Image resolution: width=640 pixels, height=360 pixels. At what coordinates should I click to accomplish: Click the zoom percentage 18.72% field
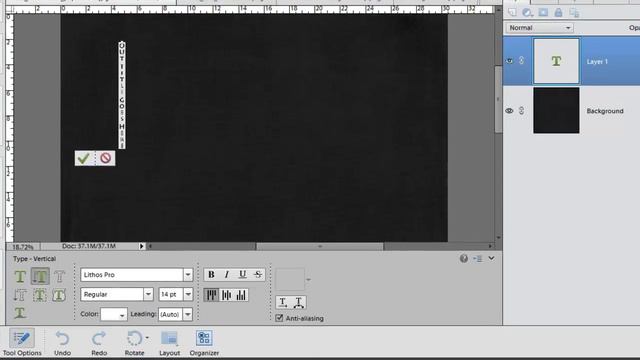pos(23,247)
